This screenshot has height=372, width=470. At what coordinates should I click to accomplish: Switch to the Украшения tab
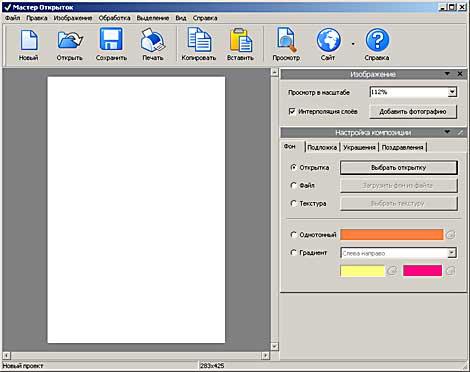tap(359, 147)
